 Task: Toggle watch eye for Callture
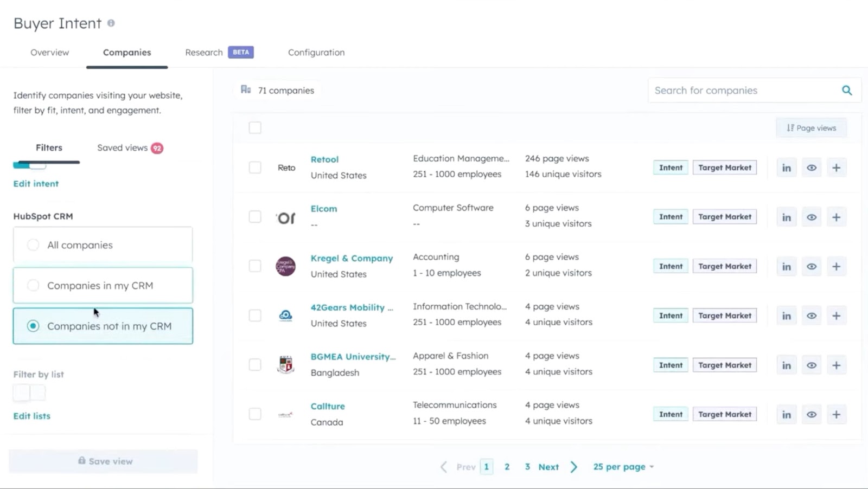click(x=812, y=415)
